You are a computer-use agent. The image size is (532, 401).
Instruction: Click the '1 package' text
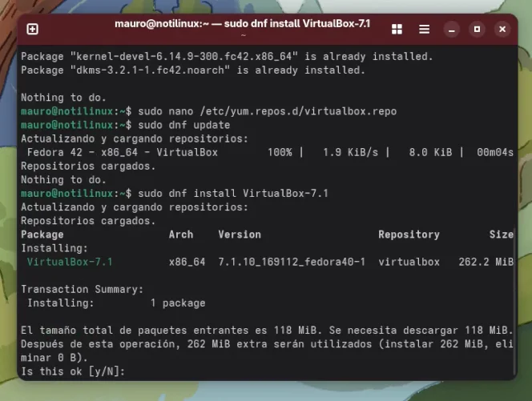point(178,303)
